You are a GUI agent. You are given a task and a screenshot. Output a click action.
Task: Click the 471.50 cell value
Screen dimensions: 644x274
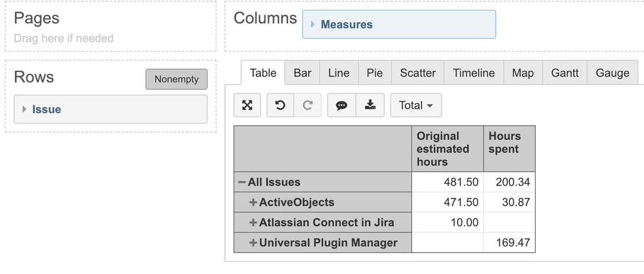click(x=461, y=202)
